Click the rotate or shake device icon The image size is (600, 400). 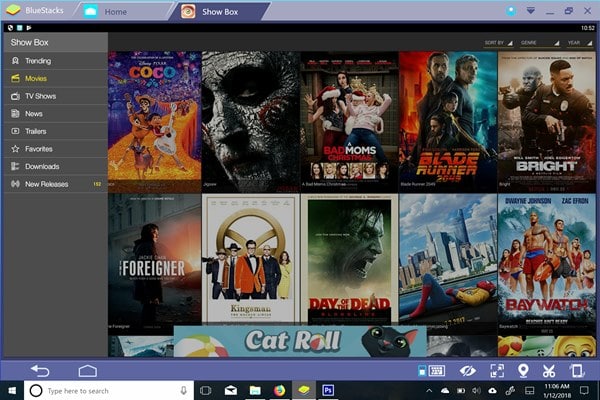(x=576, y=371)
